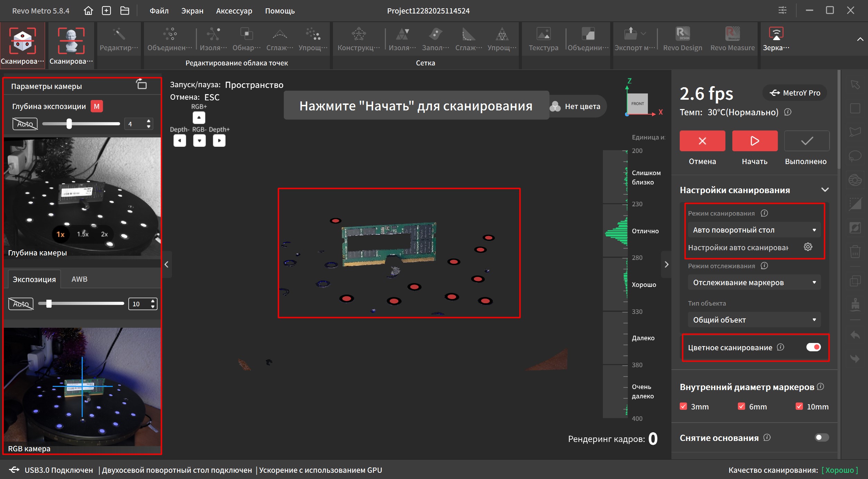The image size is (868, 479).
Task: Open auto scan settings gear icon
Action: [x=808, y=247]
